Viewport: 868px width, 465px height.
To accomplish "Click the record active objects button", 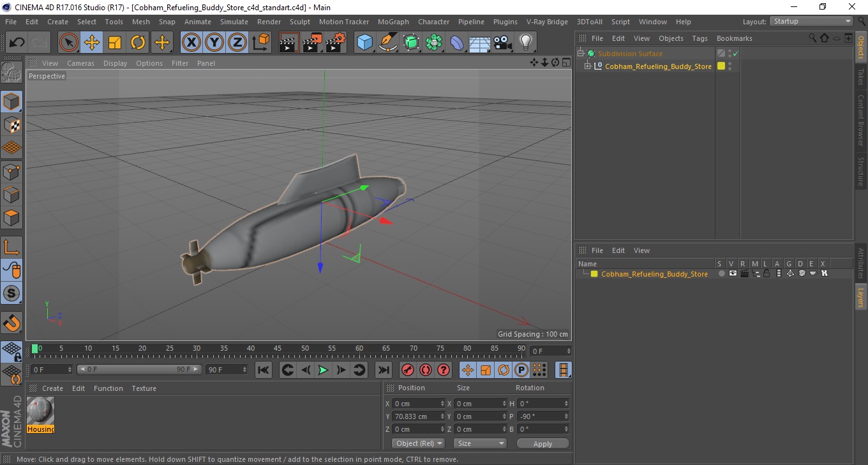I will click(408, 370).
